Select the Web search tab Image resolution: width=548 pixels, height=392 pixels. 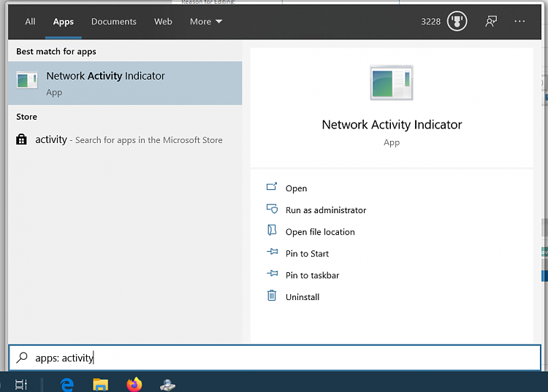163,21
